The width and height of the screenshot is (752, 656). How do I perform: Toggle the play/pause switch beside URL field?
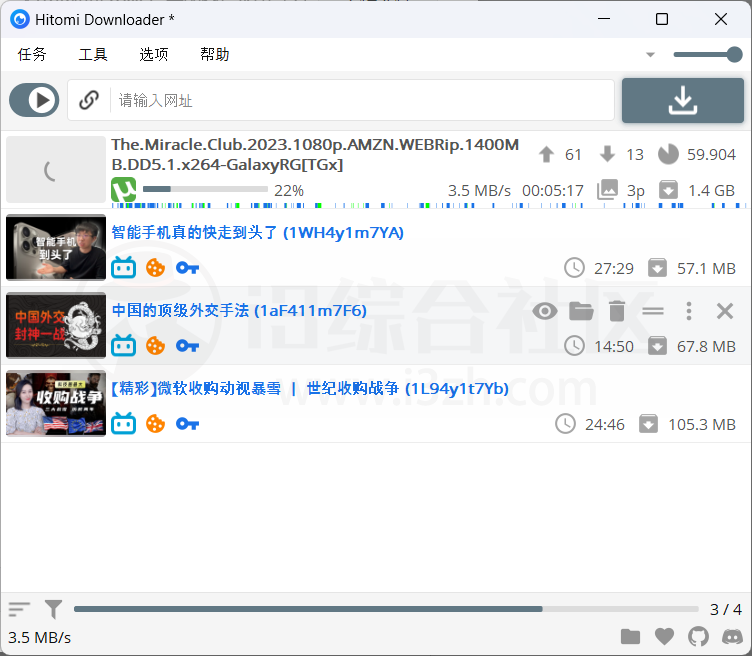(x=34, y=100)
